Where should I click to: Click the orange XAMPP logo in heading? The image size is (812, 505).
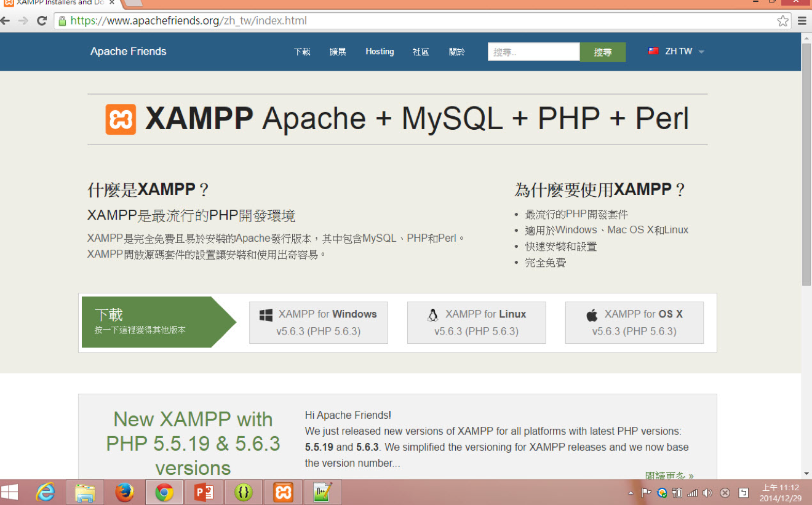tap(121, 119)
